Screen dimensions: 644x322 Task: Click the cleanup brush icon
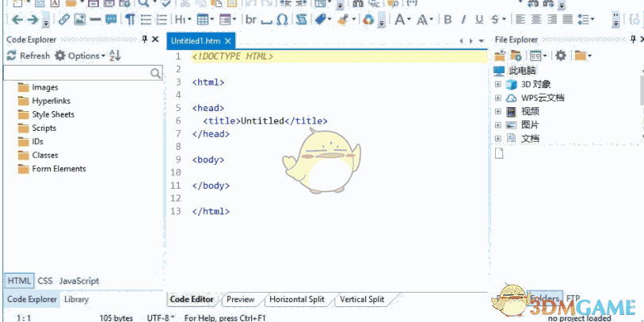[x=345, y=19]
